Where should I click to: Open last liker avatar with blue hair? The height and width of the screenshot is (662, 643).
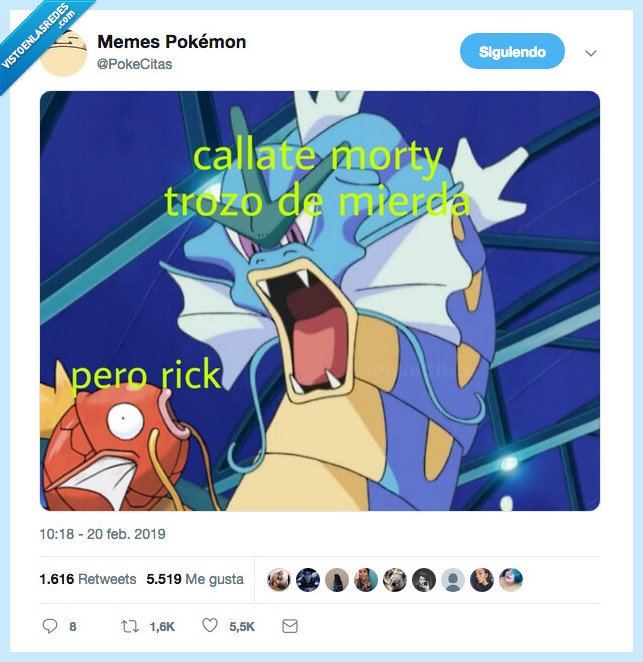click(x=511, y=579)
